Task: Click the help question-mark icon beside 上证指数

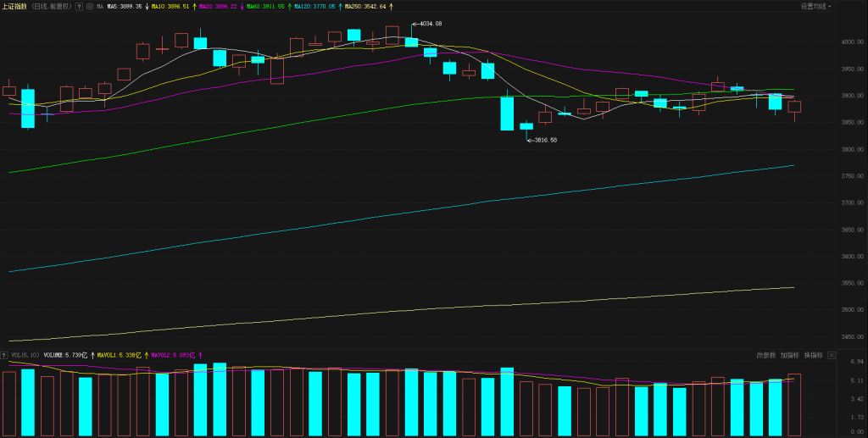Action: 80,6
